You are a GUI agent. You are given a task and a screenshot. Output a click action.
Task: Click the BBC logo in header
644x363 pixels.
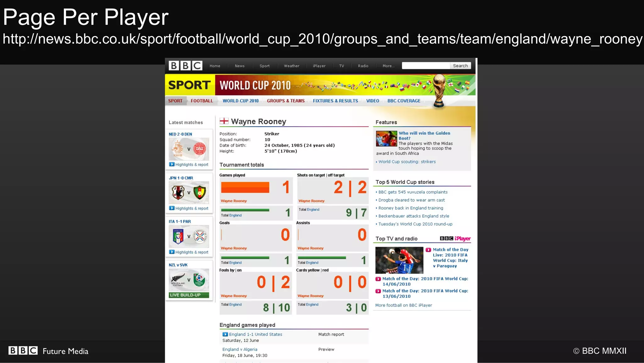[185, 66]
